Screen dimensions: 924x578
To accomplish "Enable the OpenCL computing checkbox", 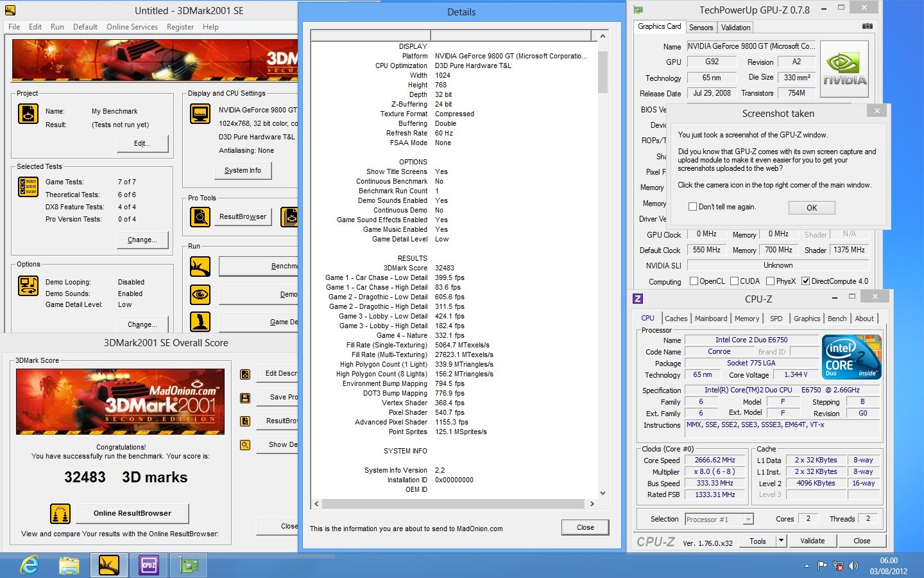I will (x=694, y=281).
